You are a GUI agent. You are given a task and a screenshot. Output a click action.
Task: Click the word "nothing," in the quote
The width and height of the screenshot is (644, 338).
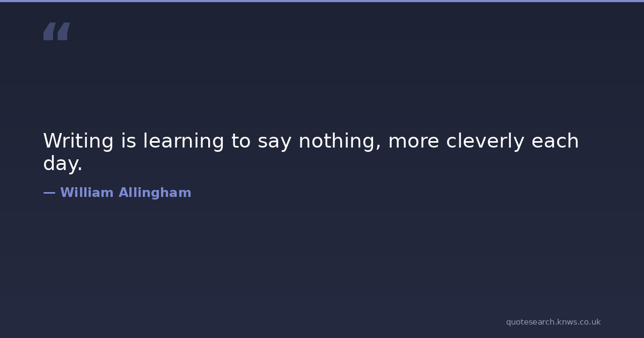[x=339, y=142]
